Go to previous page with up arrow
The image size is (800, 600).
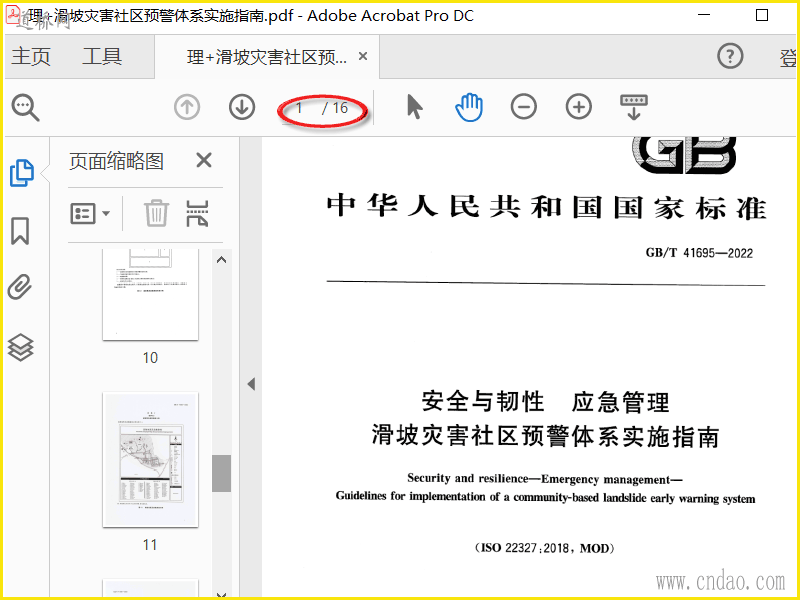(187, 108)
